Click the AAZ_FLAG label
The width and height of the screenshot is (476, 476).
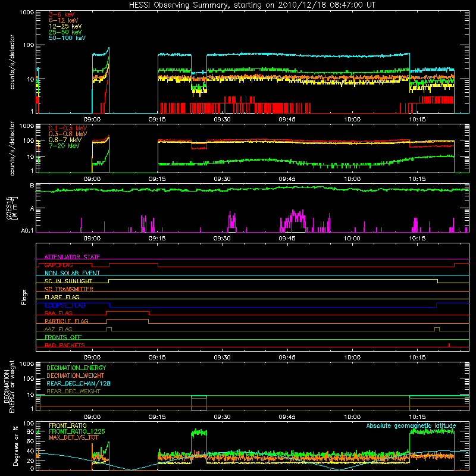[58, 329]
